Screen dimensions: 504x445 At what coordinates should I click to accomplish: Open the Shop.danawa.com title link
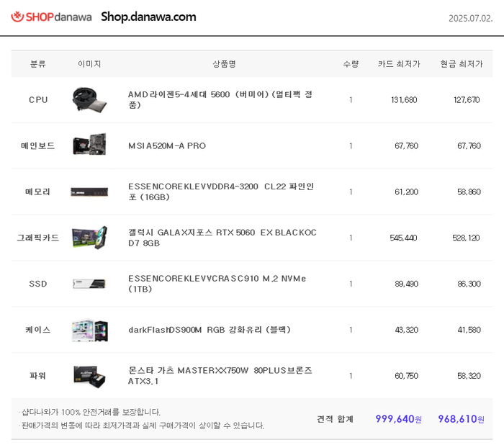(148, 17)
